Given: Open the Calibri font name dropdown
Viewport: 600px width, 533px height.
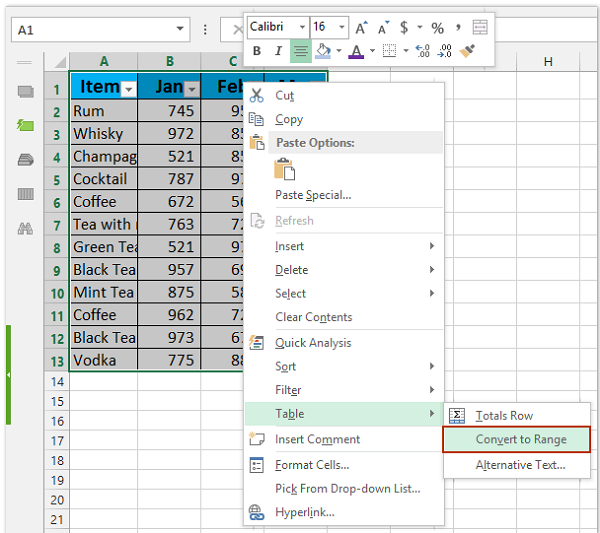Looking at the screenshot, I should coord(302,27).
